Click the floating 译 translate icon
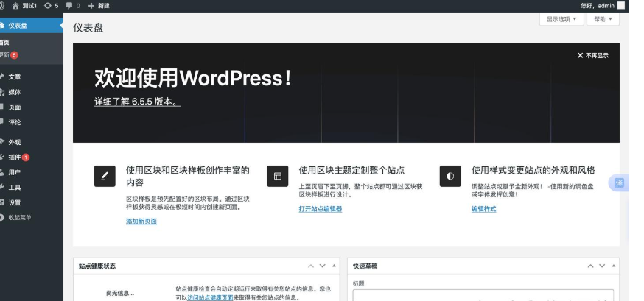The width and height of the screenshot is (644, 301). coord(620,183)
